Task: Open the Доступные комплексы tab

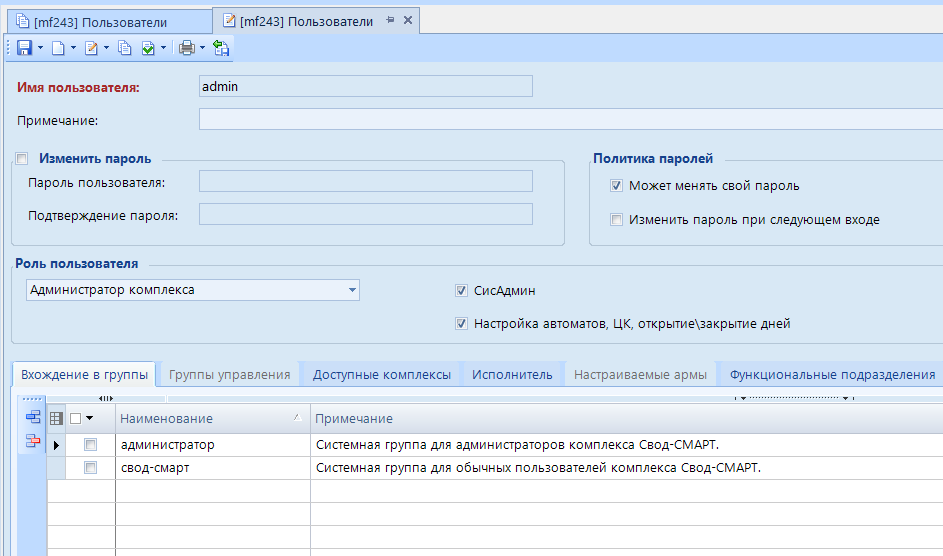Action: click(x=382, y=374)
